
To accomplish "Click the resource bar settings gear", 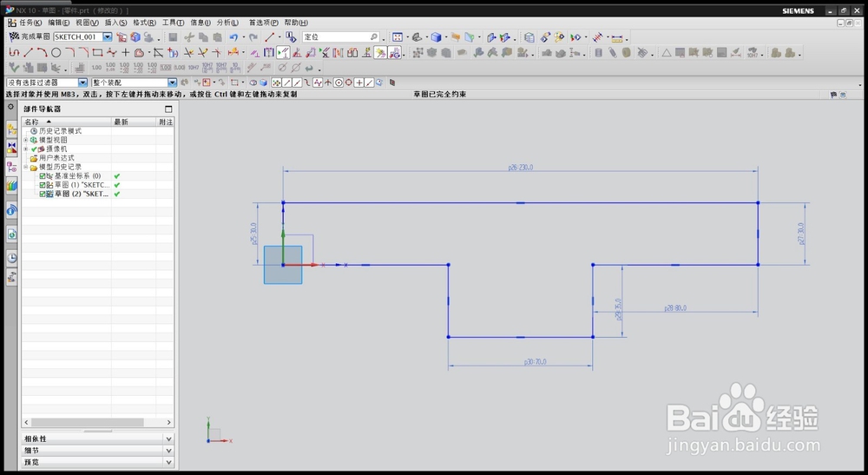I will pyautogui.click(x=10, y=106).
